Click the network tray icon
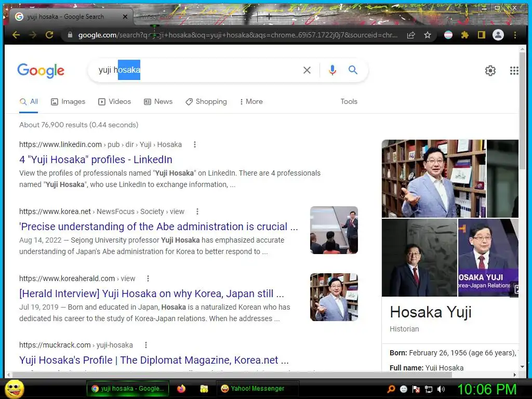The width and height of the screenshot is (532, 399). point(429,389)
